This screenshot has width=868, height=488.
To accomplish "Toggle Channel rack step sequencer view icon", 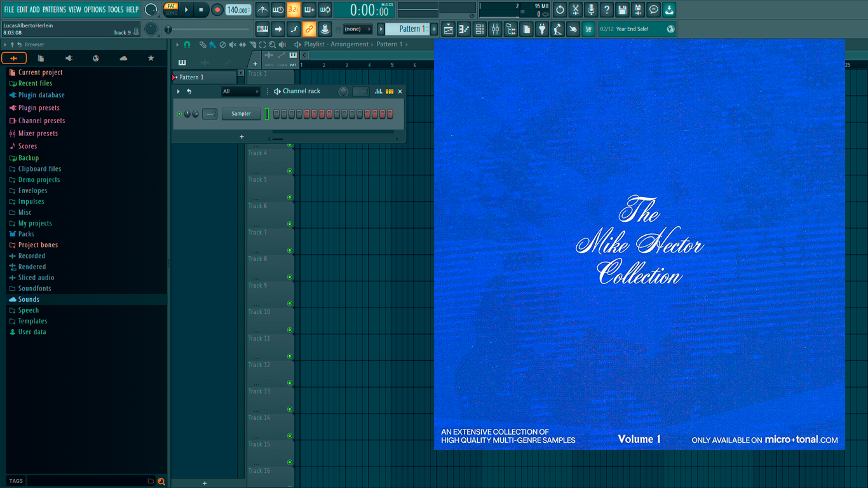I will coord(390,91).
